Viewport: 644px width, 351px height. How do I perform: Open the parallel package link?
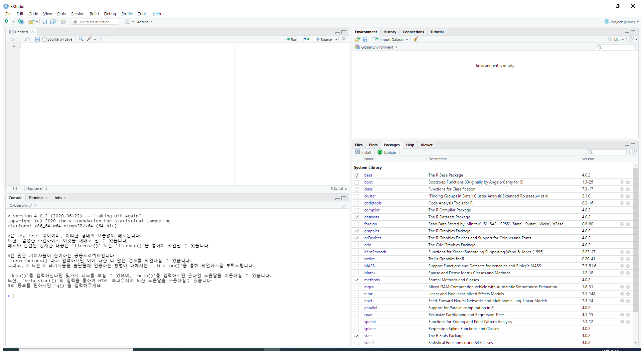pyautogui.click(x=370, y=308)
